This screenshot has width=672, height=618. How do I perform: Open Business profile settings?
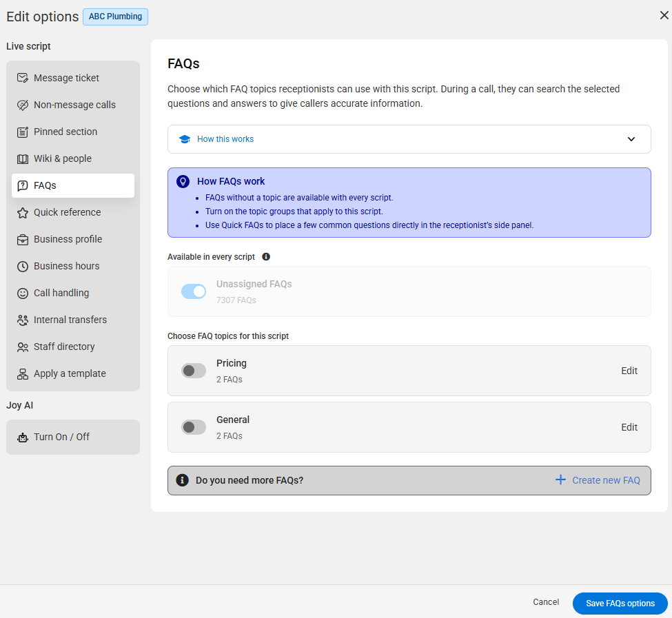73,239
